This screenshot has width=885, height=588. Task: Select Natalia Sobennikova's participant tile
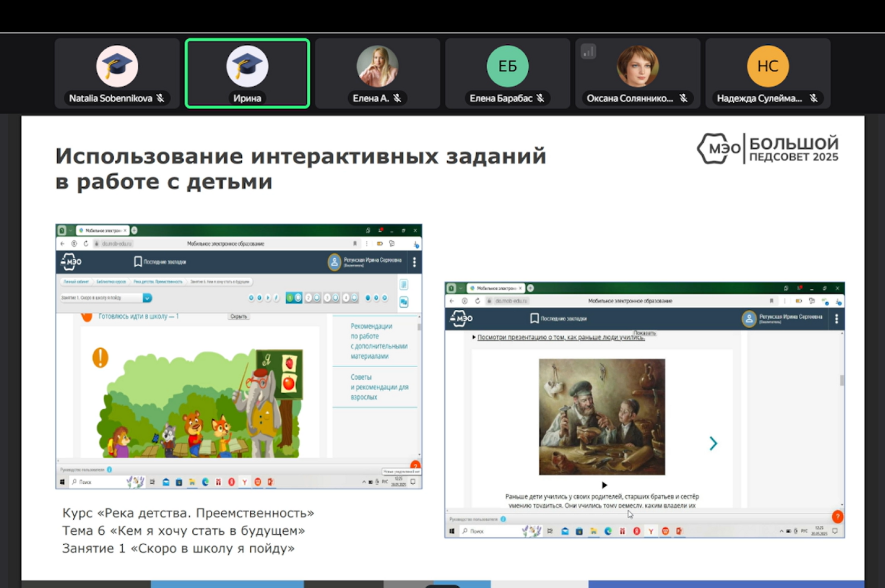pos(117,73)
